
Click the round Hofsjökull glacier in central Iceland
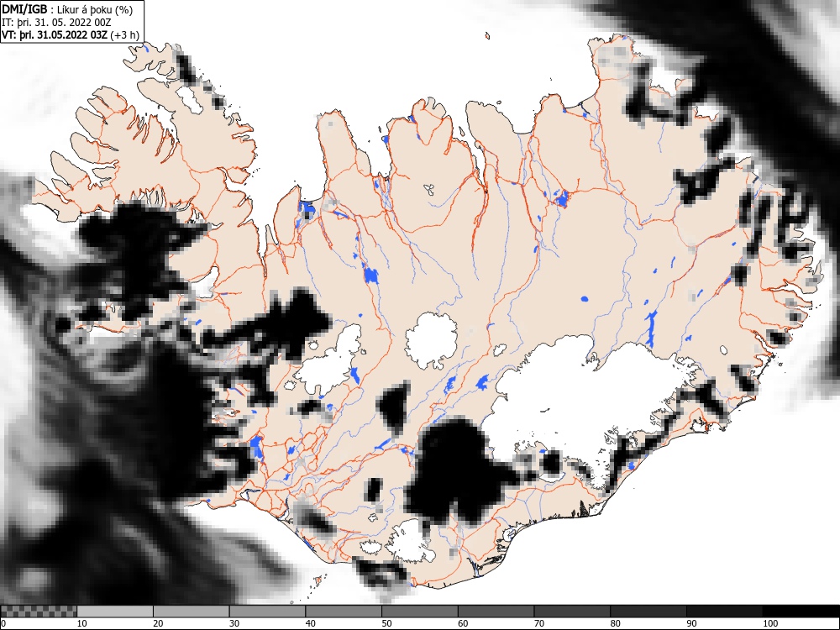[x=431, y=341]
